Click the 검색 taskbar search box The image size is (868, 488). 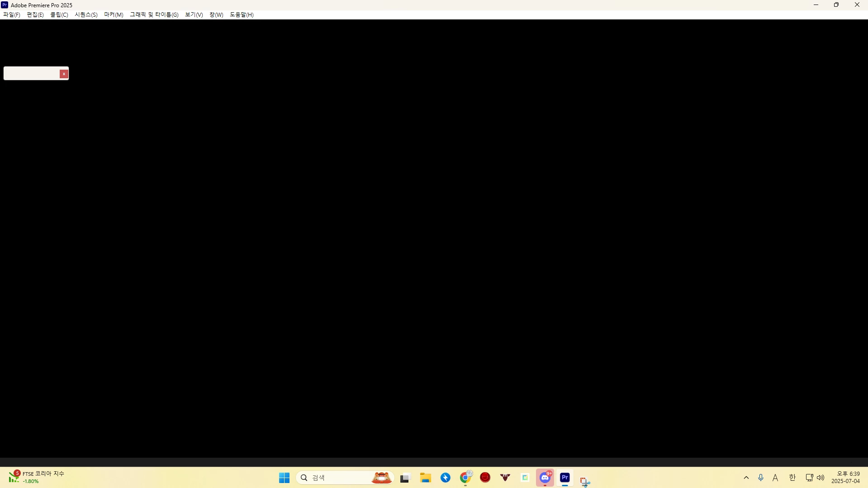[345, 478]
